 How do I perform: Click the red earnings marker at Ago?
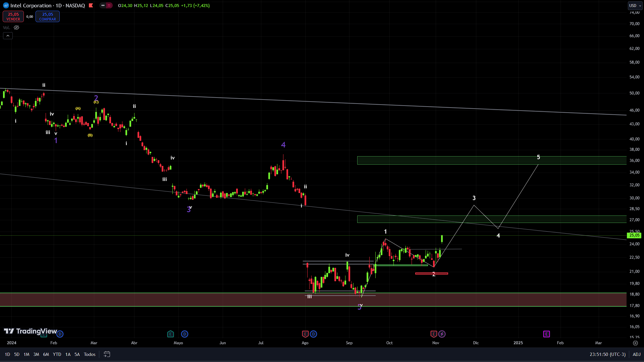pyautogui.click(x=305, y=334)
